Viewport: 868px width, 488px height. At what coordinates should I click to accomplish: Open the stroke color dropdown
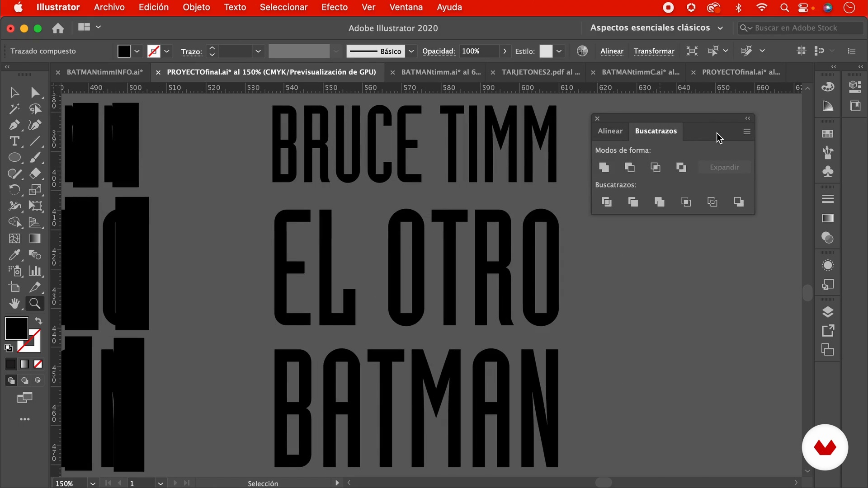tap(167, 51)
